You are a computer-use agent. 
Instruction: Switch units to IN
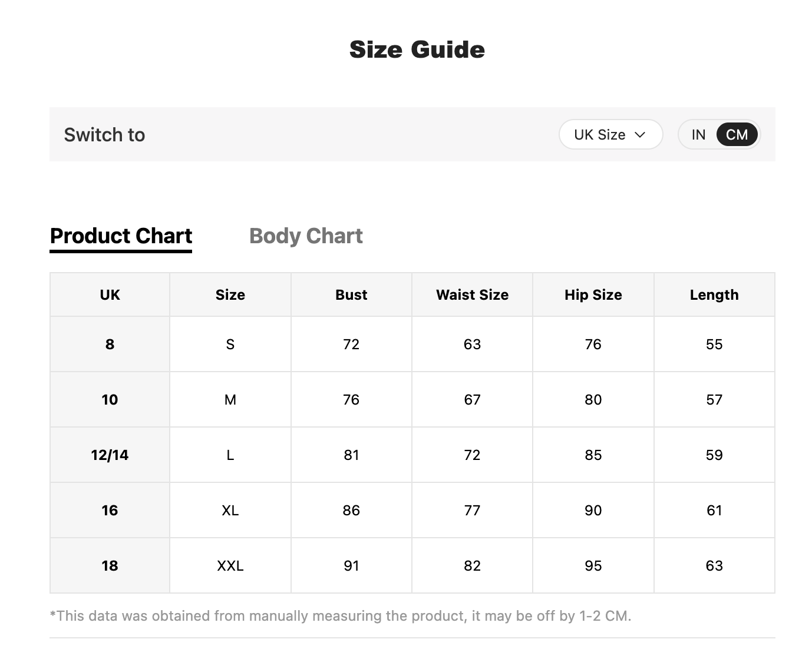[x=698, y=135]
